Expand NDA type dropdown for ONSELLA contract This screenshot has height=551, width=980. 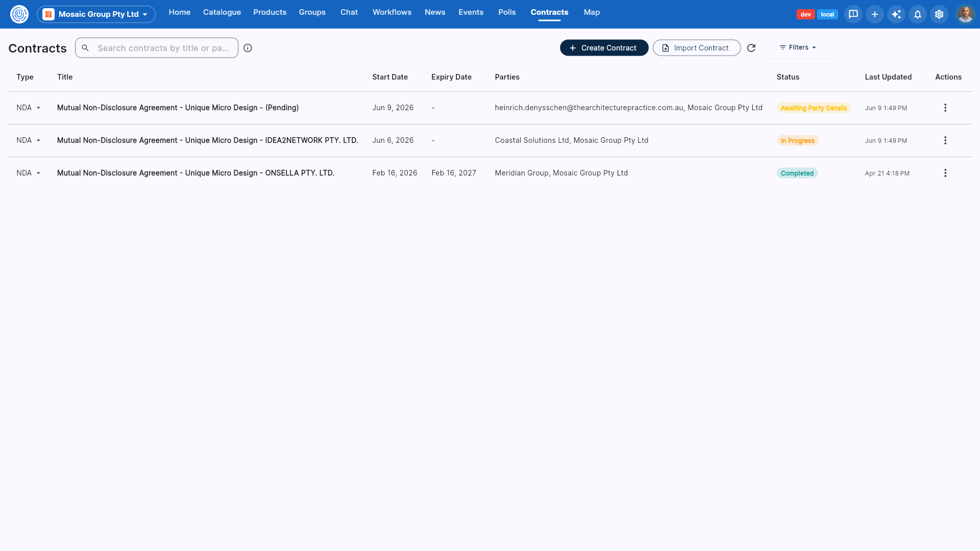coord(28,173)
